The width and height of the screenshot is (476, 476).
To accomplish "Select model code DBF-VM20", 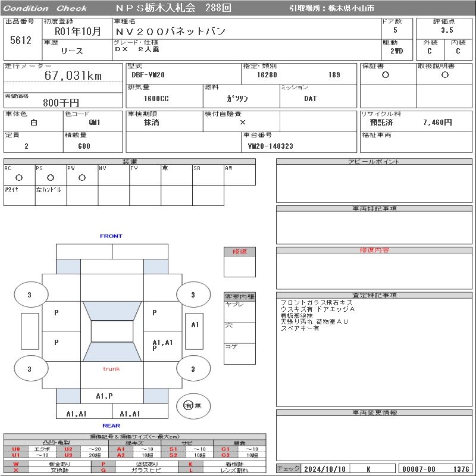I will (x=148, y=75).
